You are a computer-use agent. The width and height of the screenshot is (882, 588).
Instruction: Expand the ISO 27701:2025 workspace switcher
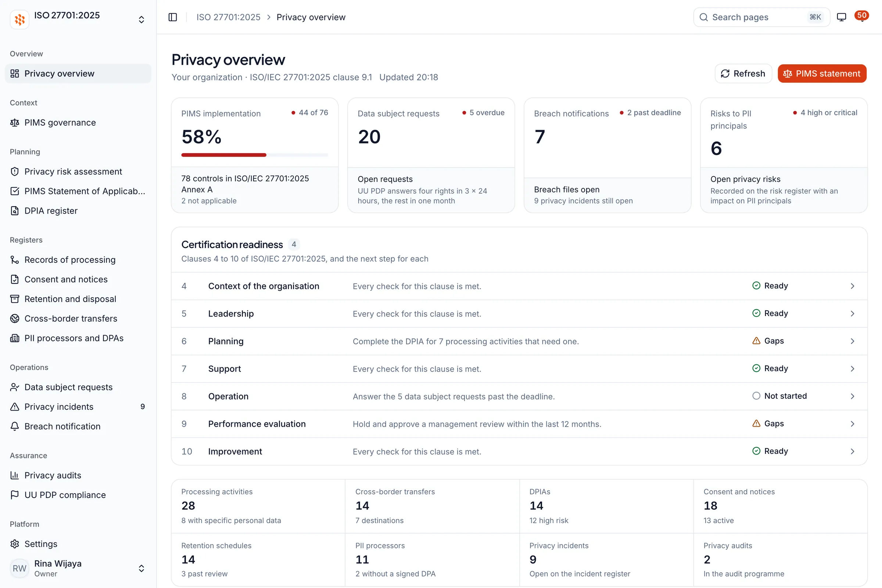(x=141, y=19)
